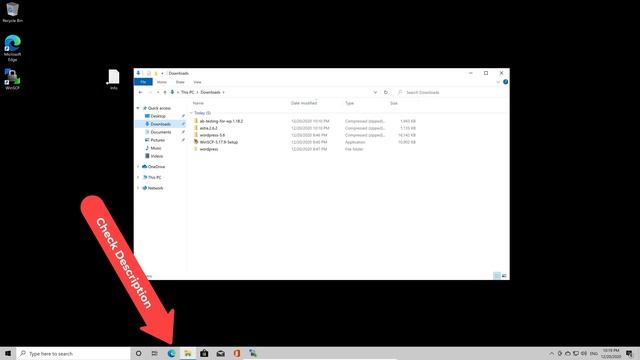Screen dimensions: 640x360
Task: Open recent locations dropdown arrow
Action: click(x=158, y=92)
